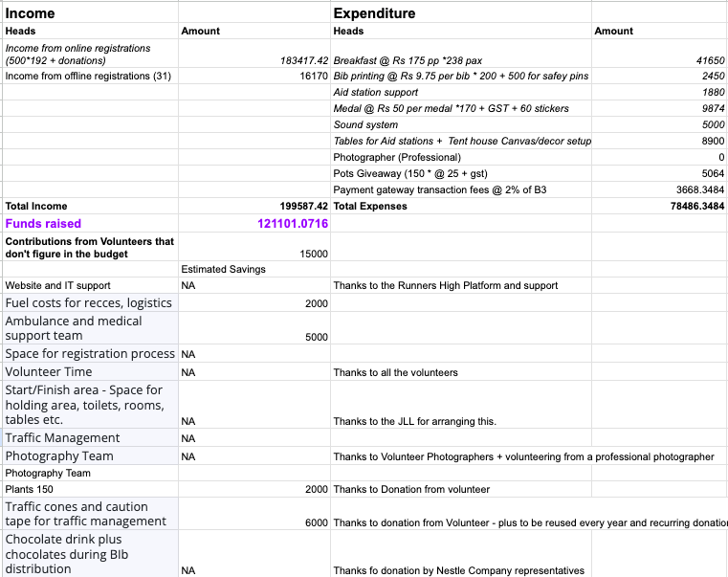Select the Estimated Savings cell

point(223,269)
